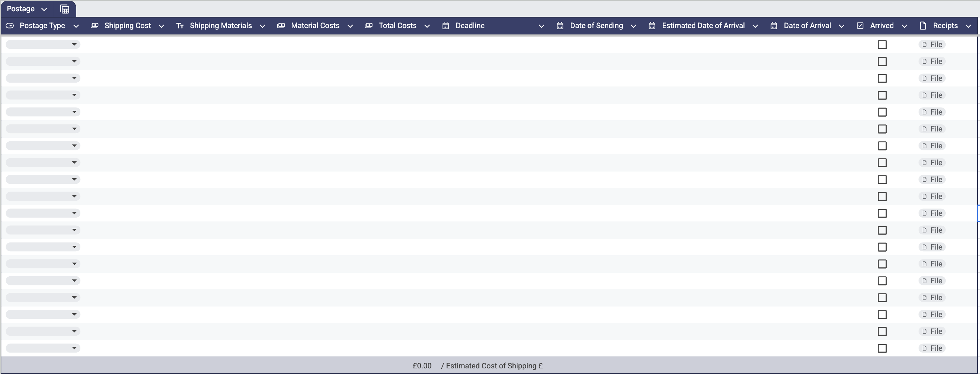This screenshot has height=374, width=980.
Task: Click the Date of Sending calendar icon
Action: (559, 26)
